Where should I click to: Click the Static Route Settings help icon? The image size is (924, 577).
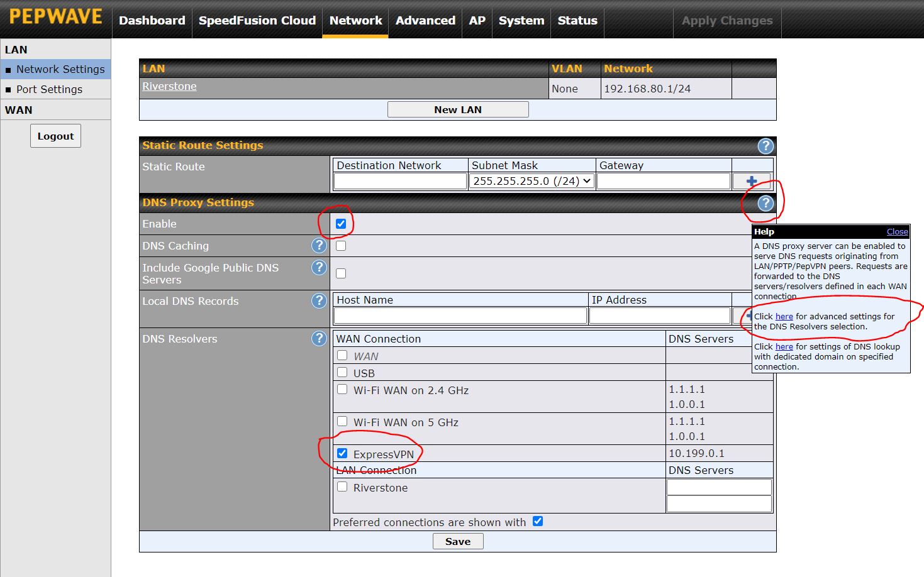[765, 146]
